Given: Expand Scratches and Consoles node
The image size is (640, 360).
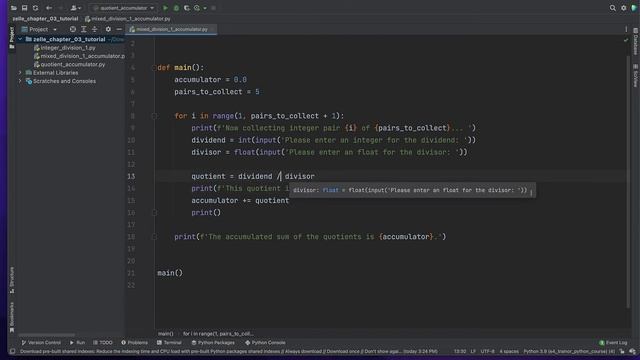Looking at the screenshot, I should click(20, 81).
